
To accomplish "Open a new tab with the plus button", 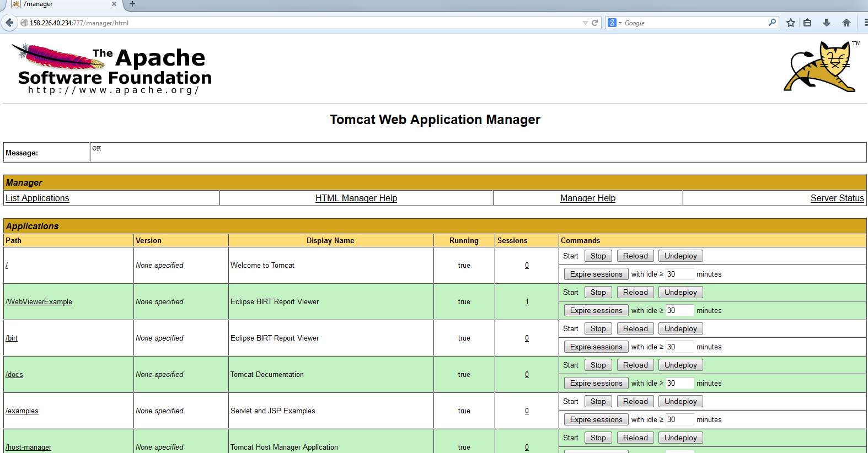I will (x=132, y=4).
